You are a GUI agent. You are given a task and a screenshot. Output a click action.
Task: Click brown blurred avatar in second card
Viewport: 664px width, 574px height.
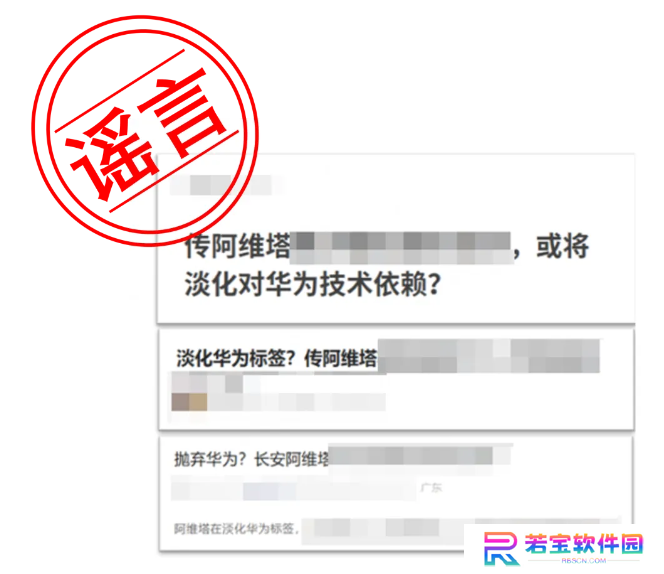pyautogui.click(x=189, y=402)
